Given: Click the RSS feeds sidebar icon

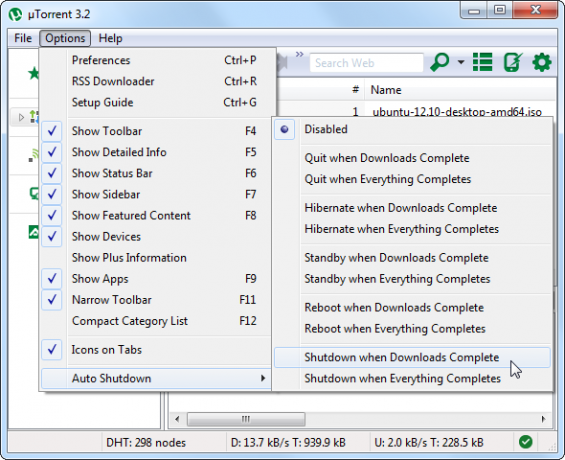Looking at the screenshot, I should coord(34,155).
